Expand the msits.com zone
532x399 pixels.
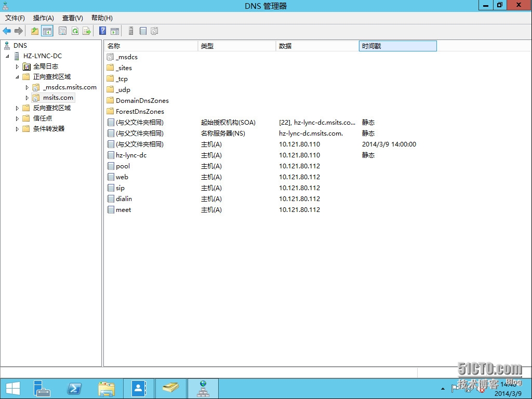(x=27, y=98)
